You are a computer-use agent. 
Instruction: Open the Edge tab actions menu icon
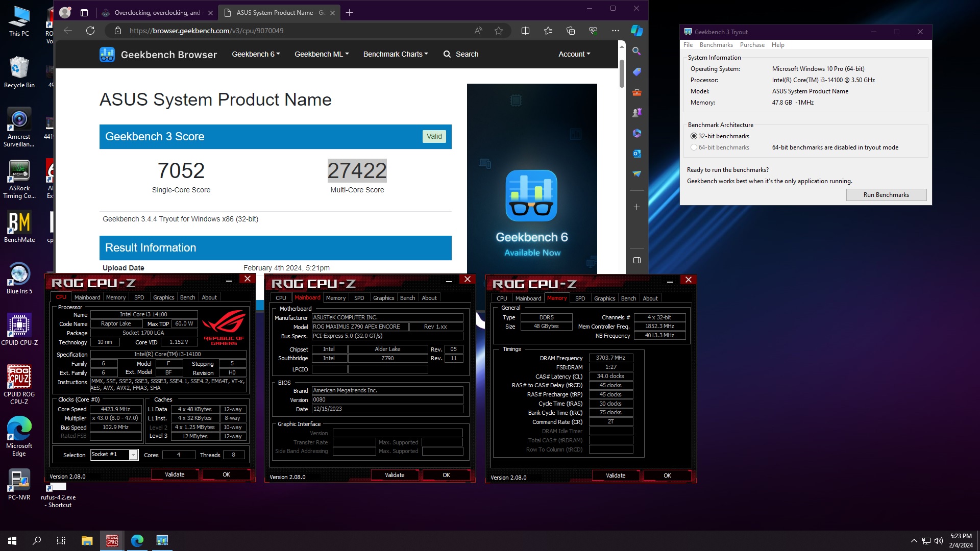tap(84, 13)
